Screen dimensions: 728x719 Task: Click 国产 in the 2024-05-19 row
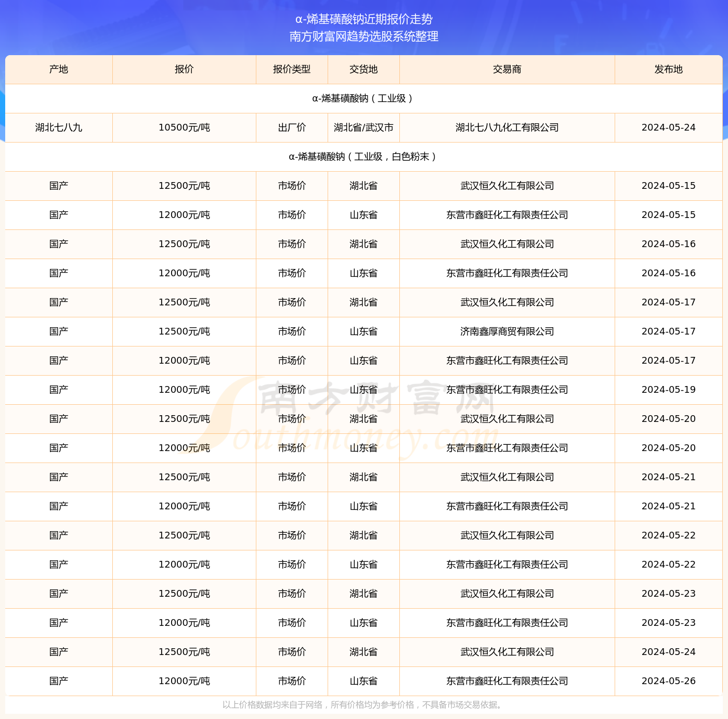pos(59,390)
